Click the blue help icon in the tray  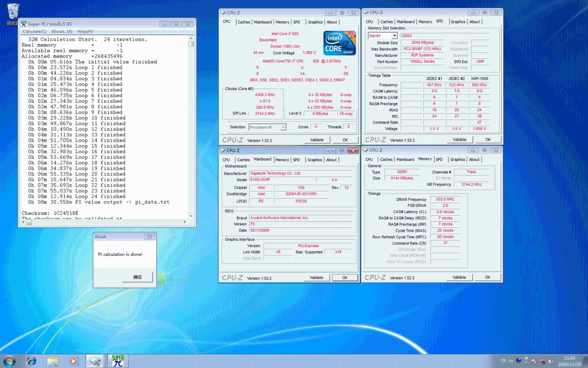tap(519, 361)
